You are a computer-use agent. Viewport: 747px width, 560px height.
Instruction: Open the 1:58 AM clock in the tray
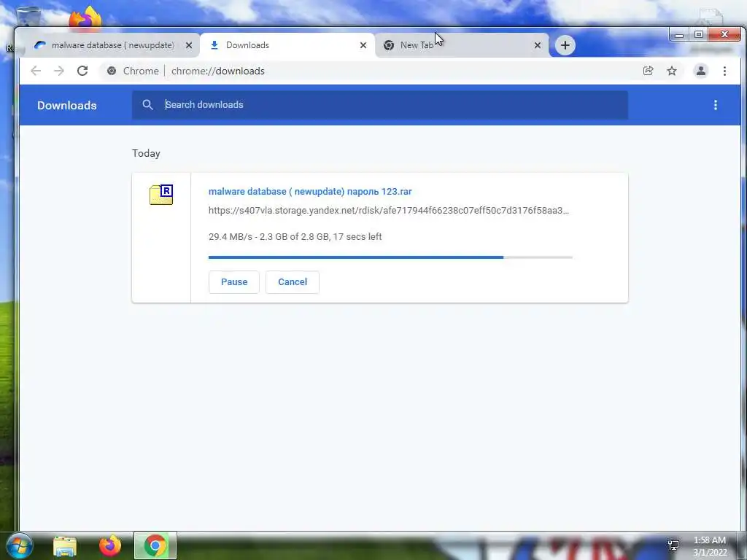point(709,546)
